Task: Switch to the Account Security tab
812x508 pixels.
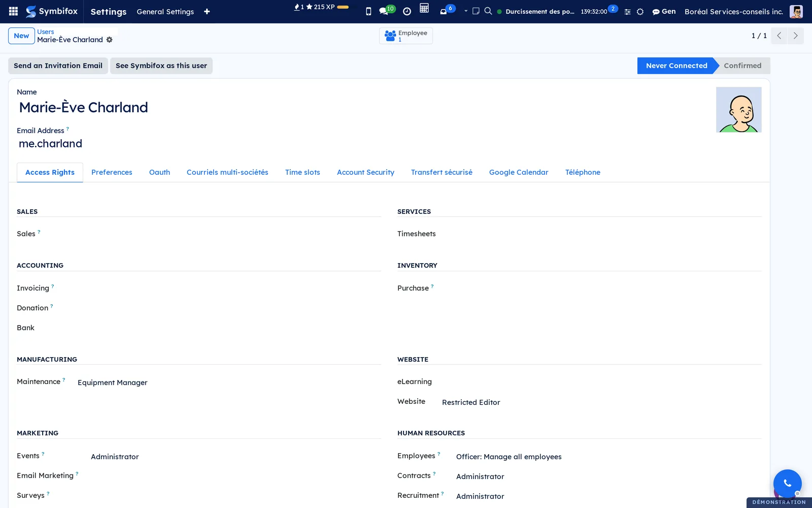Action: point(365,172)
